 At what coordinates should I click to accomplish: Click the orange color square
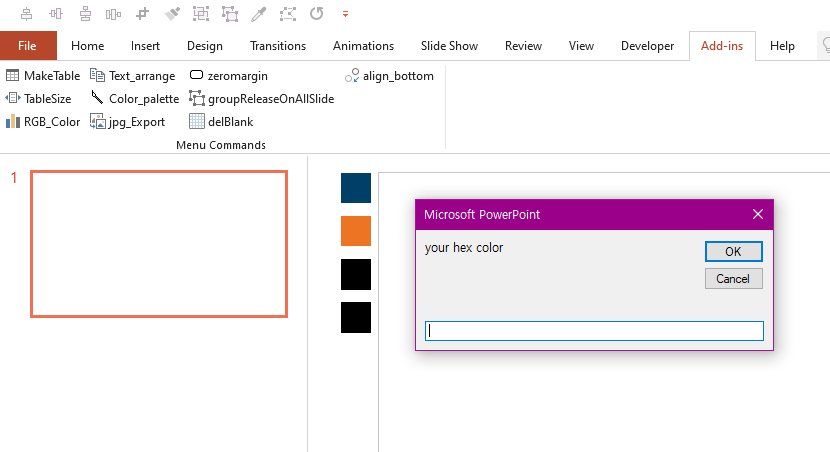[356, 231]
